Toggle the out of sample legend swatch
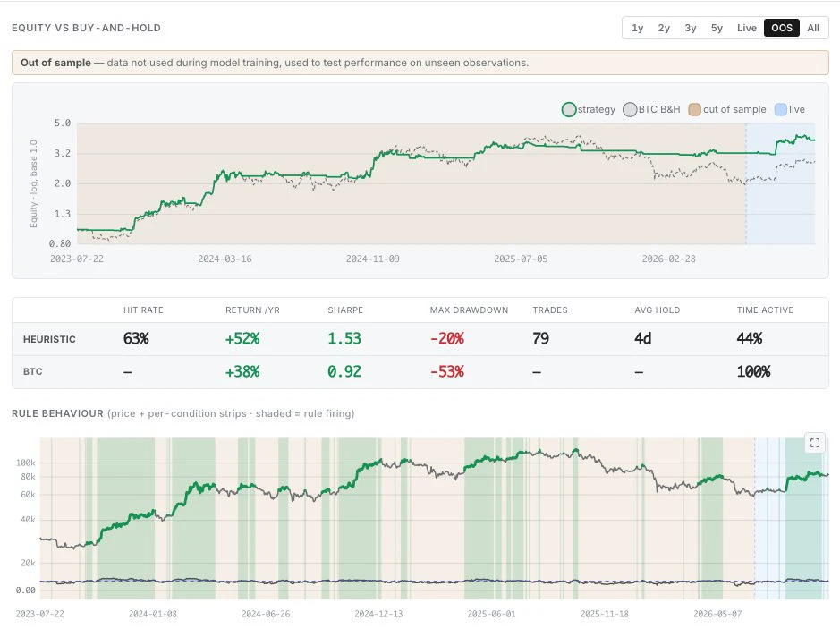The width and height of the screenshot is (840, 637). click(694, 110)
